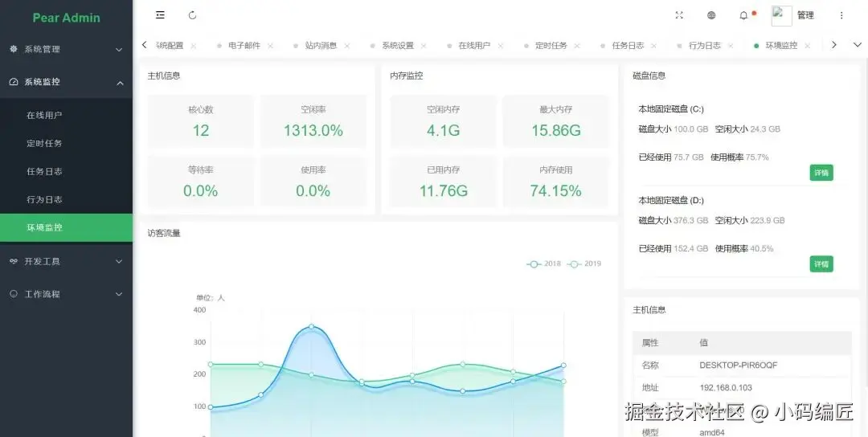
Task: Close the 电子邮件 tab
Action: tap(270, 46)
